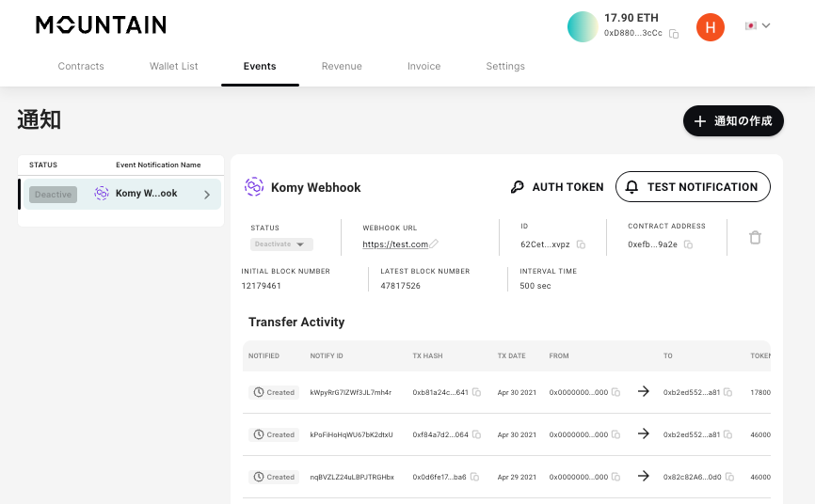Click the orange H user avatar
815x504 pixels.
[x=710, y=27]
